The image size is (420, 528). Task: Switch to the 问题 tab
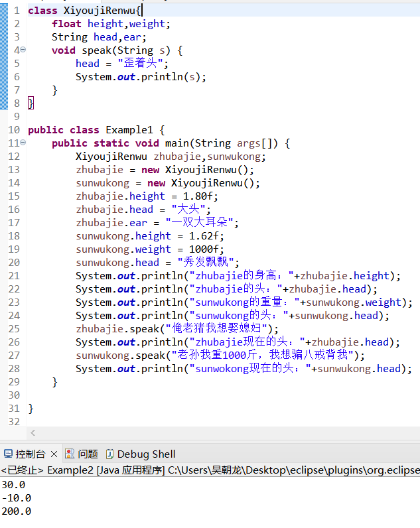pyautogui.click(x=88, y=454)
